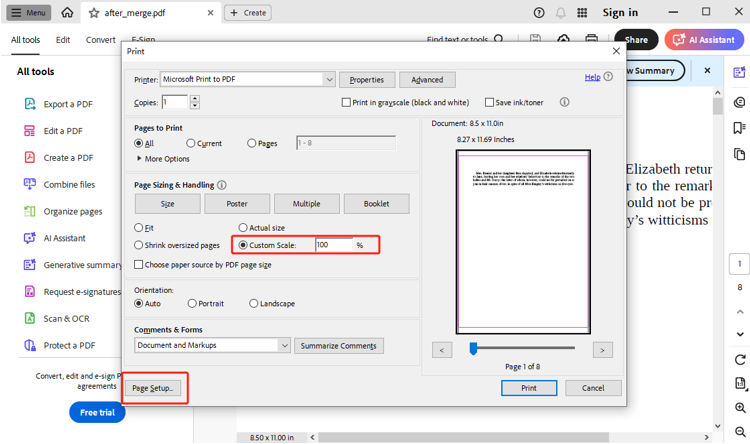Select the Actual size radio button
Viewport: 750px width, 444px height.
[243, 228]
